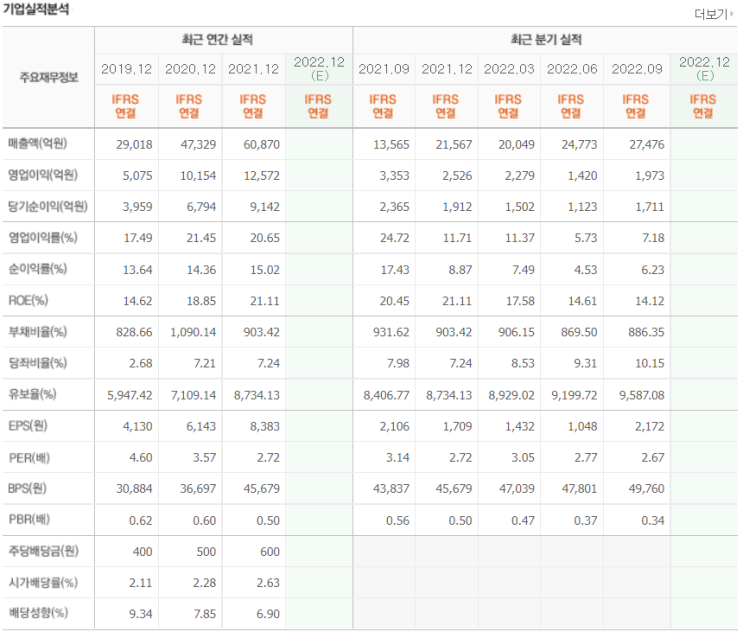Screen dimensions: 743x632
Task: Select revenue value 60,870
Action: 262,144
